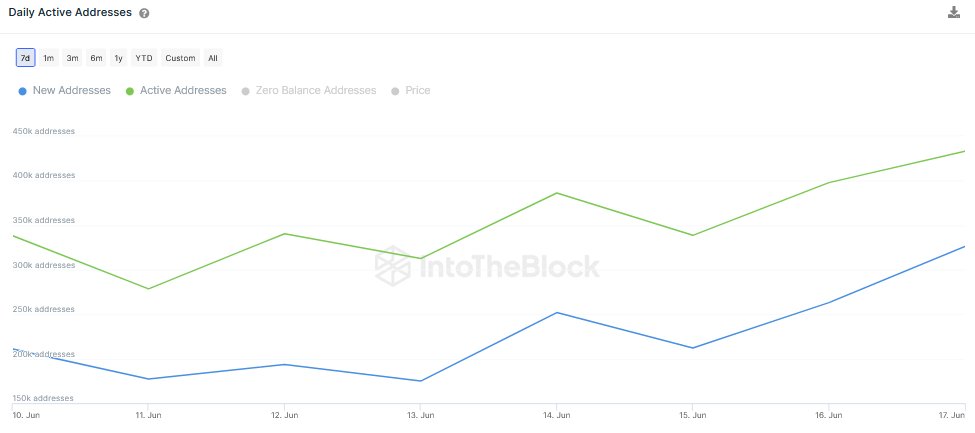Show All time data

click(x=213, y=58)
